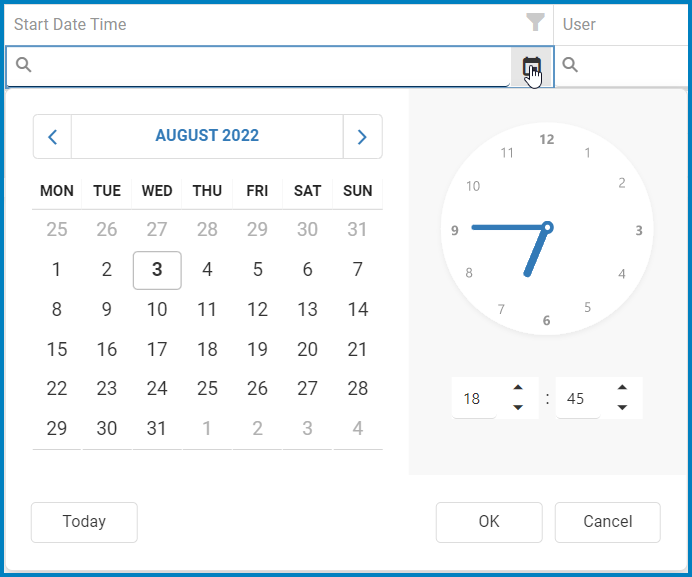Decrease the minutes value with down arrow
Viewport: 692px width, 577px height.
tap(622, 408)
